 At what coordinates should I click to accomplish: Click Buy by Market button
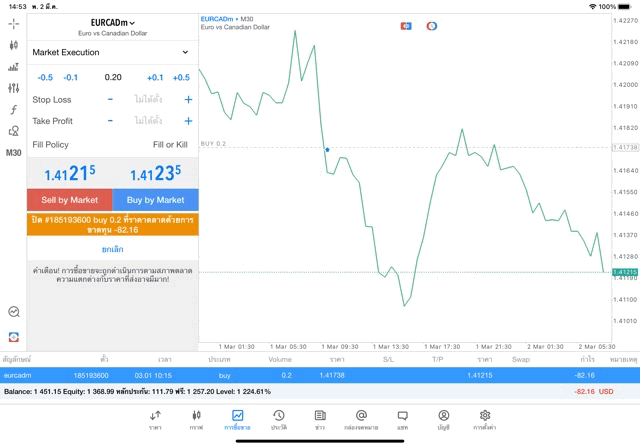click(156, 200)
